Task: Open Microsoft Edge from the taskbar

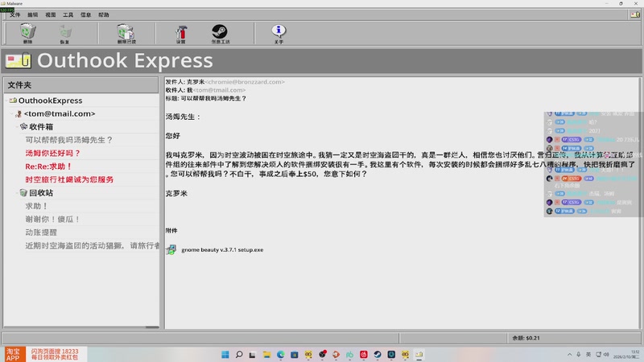Action: [x=280, y=355]
